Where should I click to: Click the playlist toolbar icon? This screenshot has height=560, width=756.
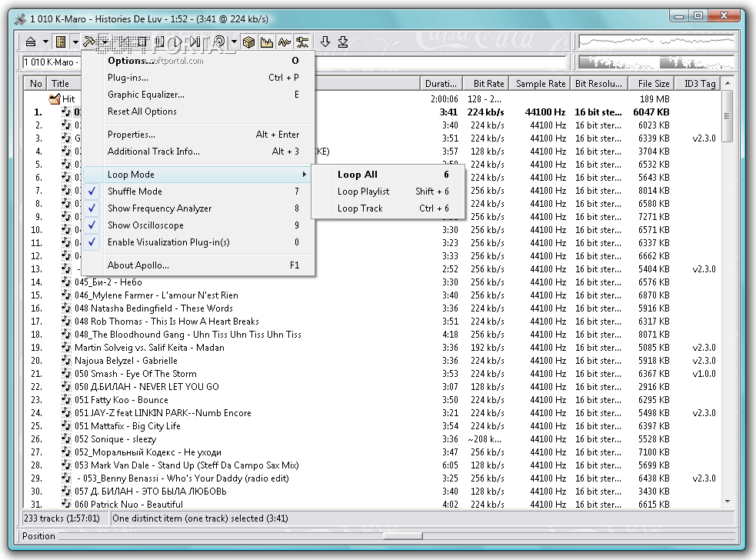click(61, 42)
